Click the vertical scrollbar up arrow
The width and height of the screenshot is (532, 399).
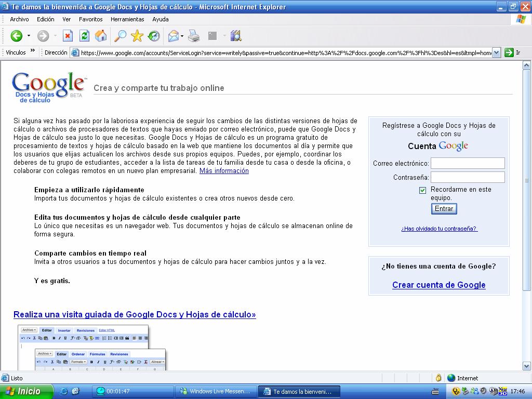coord(527,65)
